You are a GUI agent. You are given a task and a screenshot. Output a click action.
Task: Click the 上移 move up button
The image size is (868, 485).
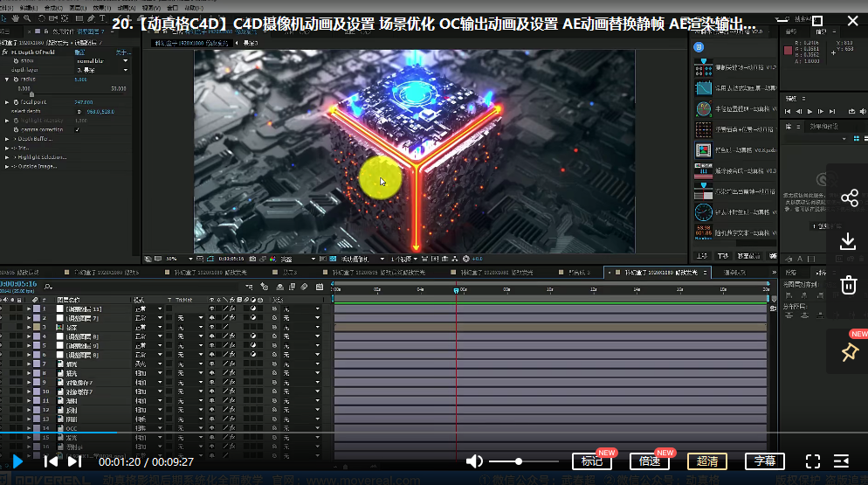702,256
